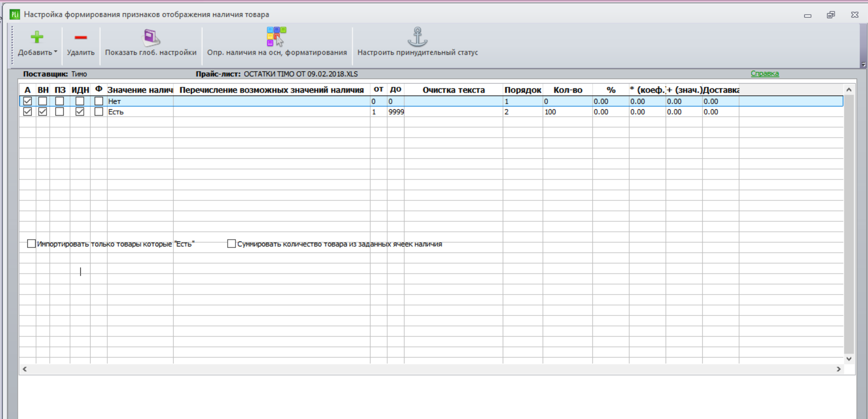Toggle checkbox A in the Есть row
This screenshot has width=868, height=419.
tap(28, 111)
